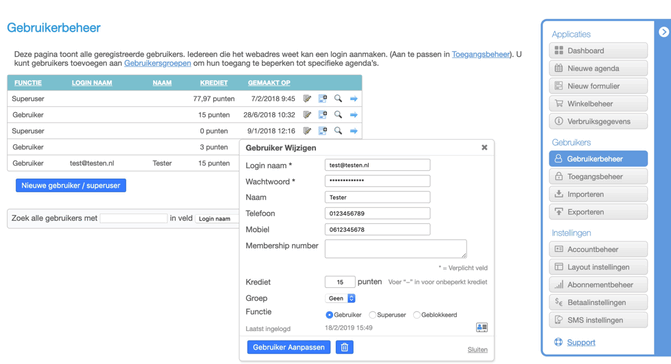Close the Gebruiker Wijzigen dialog with X
The image size is (671, 364).
tap(484, 148)
